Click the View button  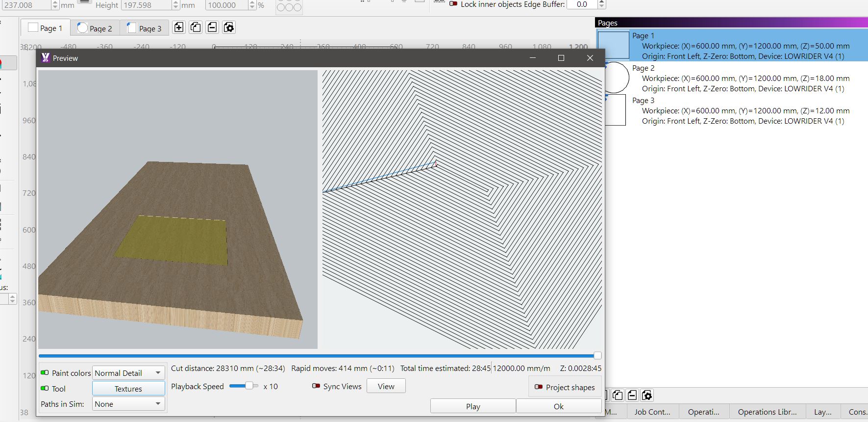386,386
